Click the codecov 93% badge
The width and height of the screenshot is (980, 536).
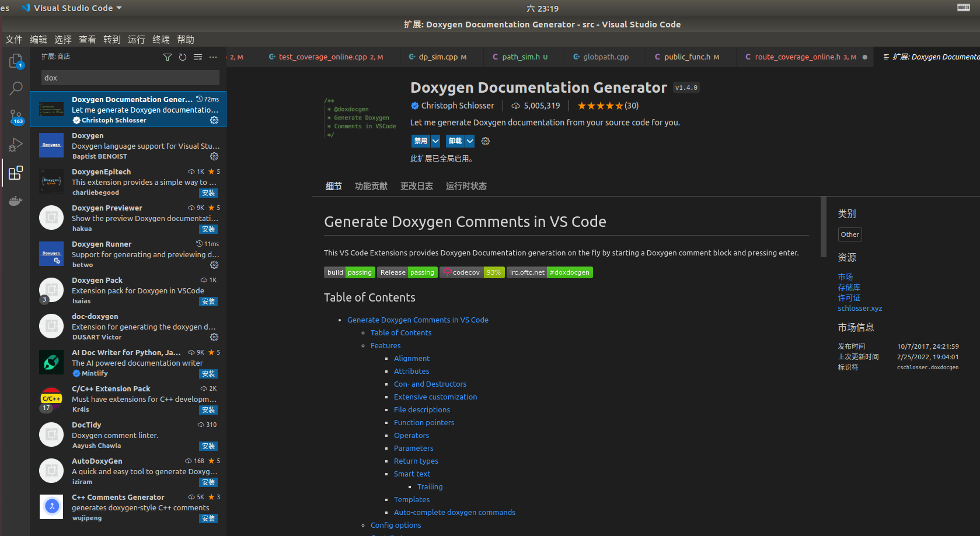click(x=472, y=272)
